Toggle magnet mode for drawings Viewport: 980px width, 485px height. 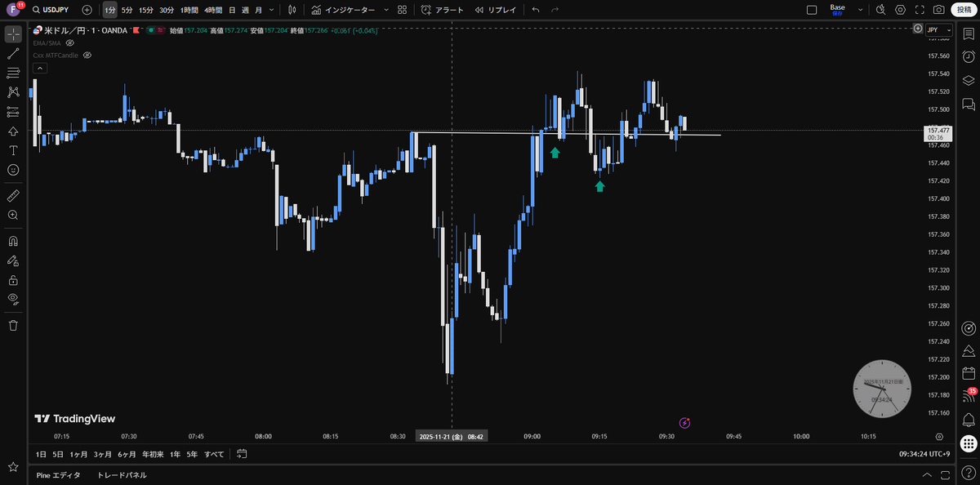point(13,242)
